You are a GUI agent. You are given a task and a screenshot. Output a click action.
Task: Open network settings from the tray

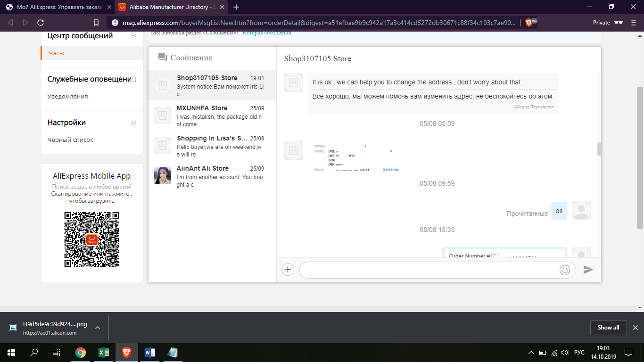(554, 353)
